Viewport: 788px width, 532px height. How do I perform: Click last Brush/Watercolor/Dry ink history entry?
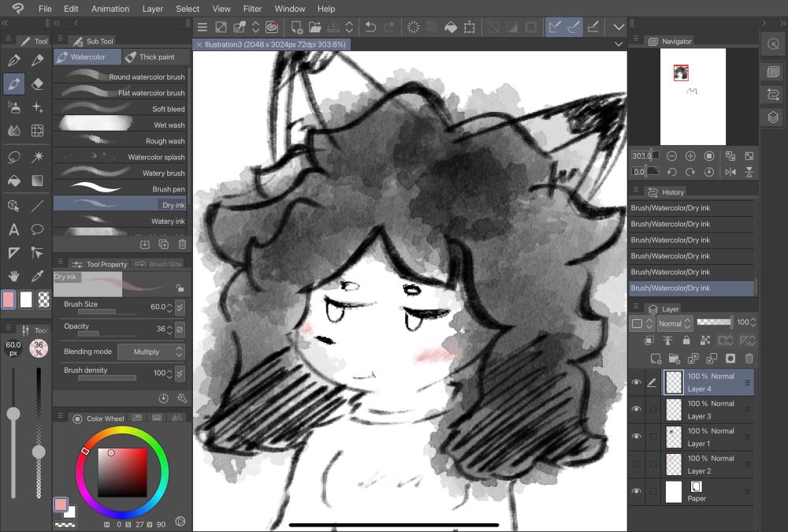(x=692, y=288)
